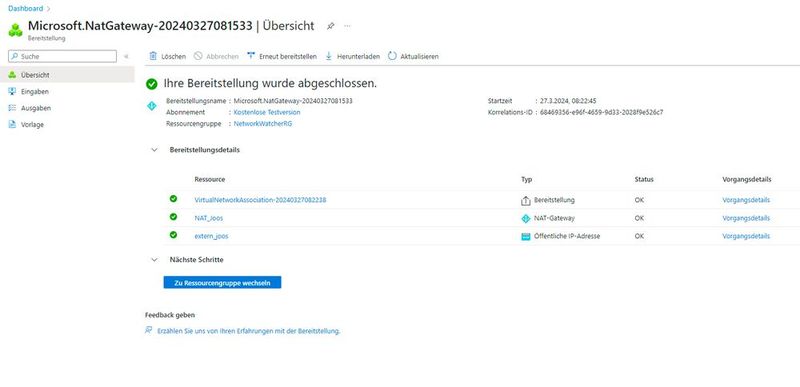This screenshot has height=387, width=800.
Task: Click OK status of VirtualNetworkAssociation row
Action: coord(639,200)
